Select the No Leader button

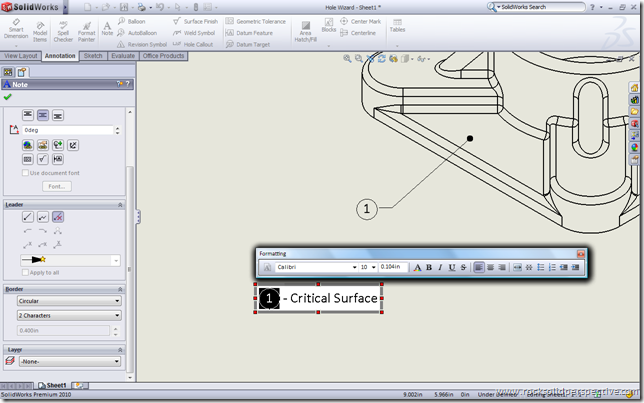pos(58,217)
